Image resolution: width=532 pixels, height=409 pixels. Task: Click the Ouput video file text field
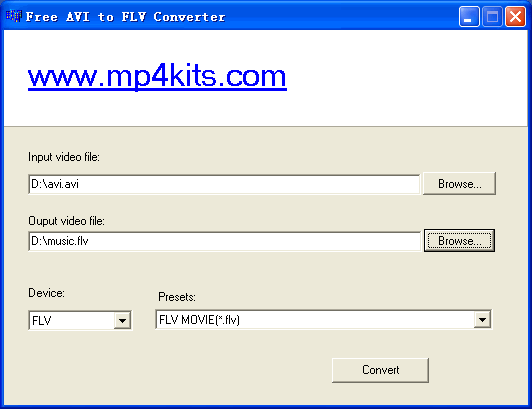[x=224, y=241]
